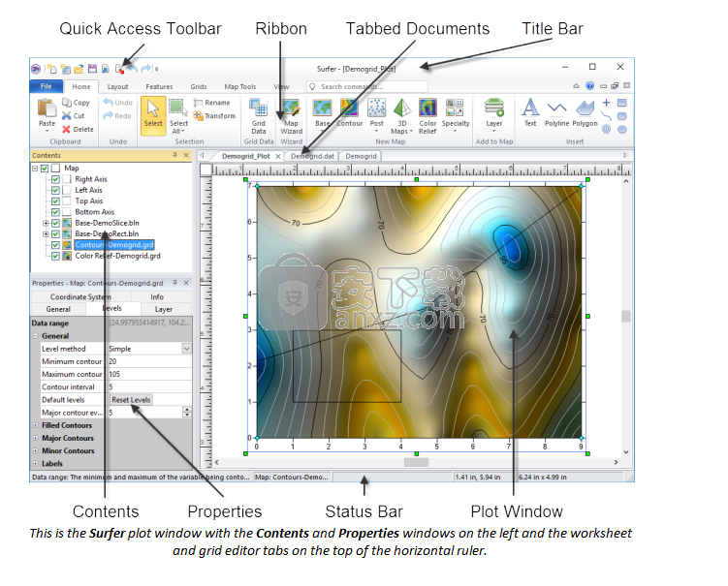The image size is (728, 586).
Task: Expand Base-DemoSlice.bln tree node
Action: click(46, 223)
